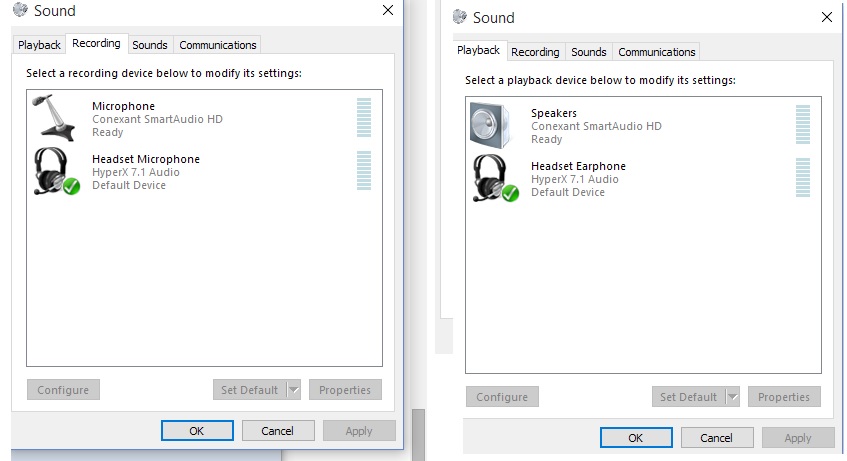Click OK in the Recording window

(x=197, y=431)
